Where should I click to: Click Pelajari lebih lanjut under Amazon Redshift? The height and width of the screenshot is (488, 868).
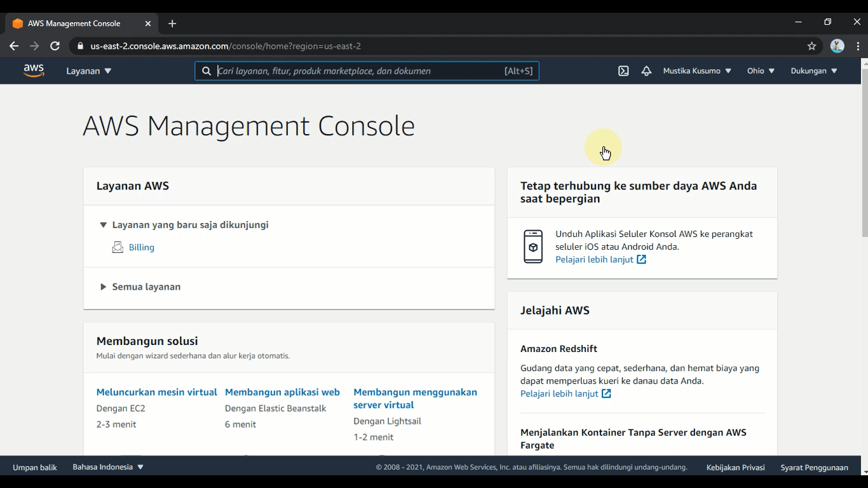[x=559, y=393]
